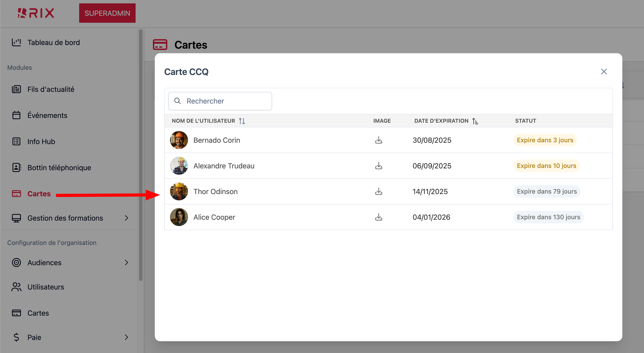644x353 pixels.
Task: Expand Gestion des formations chevron
Action: [x=126, y=218]
